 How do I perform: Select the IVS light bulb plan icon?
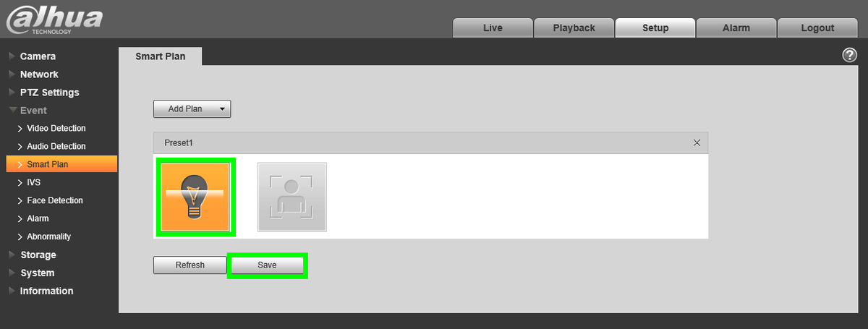(x=195, y=197)
